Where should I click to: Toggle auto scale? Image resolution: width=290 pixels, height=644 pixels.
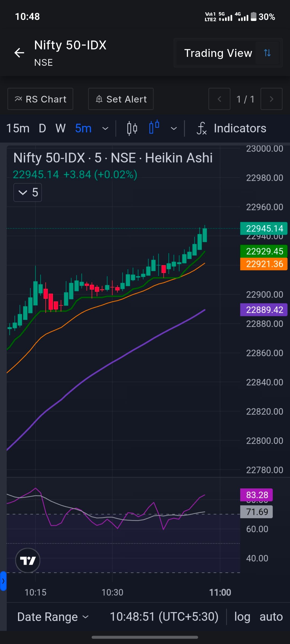271,617
